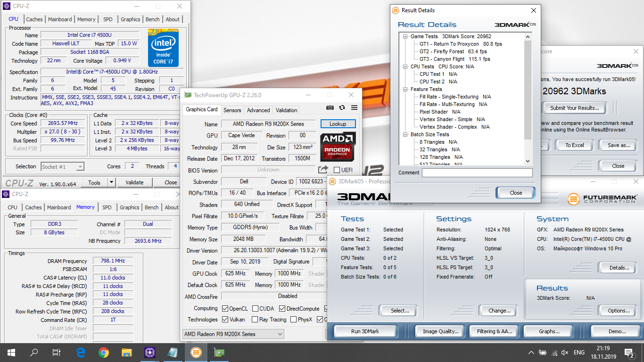This screenshot has width=644, height=362.
Task: Open the CPU-Z Tools dropdown arrow
Action: coord(111,182)
